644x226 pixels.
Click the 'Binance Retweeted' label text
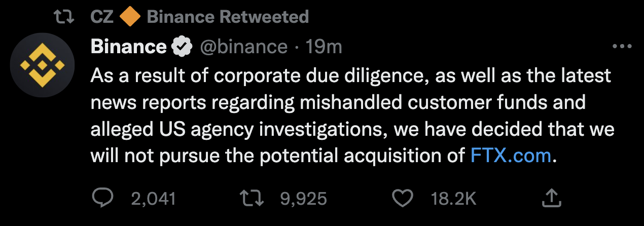(x=228, y=17)
